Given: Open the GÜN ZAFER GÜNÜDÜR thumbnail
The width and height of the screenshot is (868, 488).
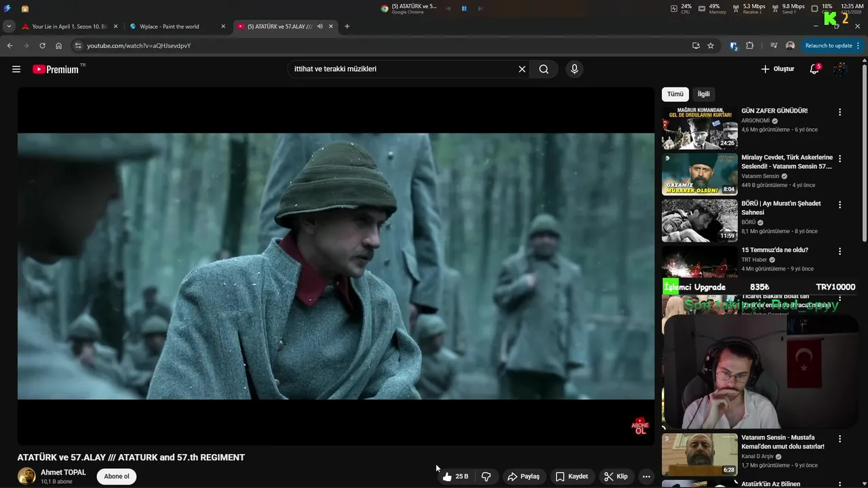Looking at the screenshot, I should (700, 128).
